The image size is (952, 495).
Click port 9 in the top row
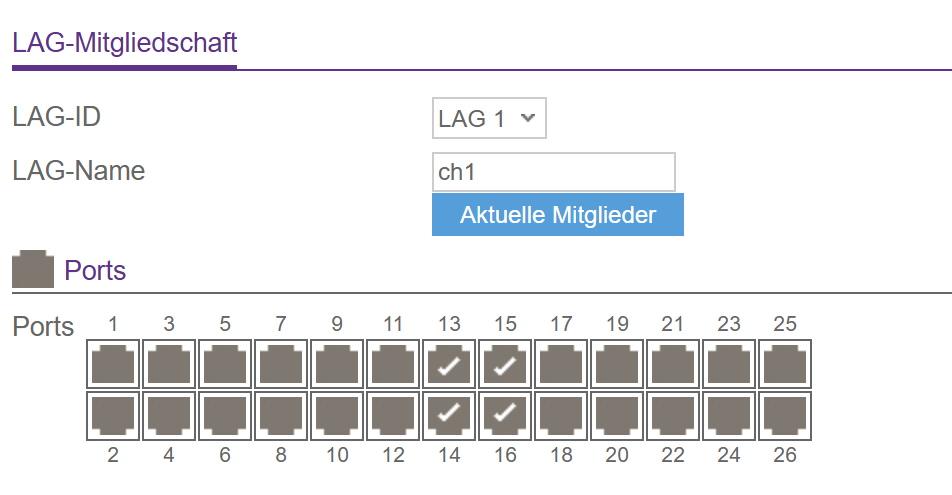pos(337,365)
